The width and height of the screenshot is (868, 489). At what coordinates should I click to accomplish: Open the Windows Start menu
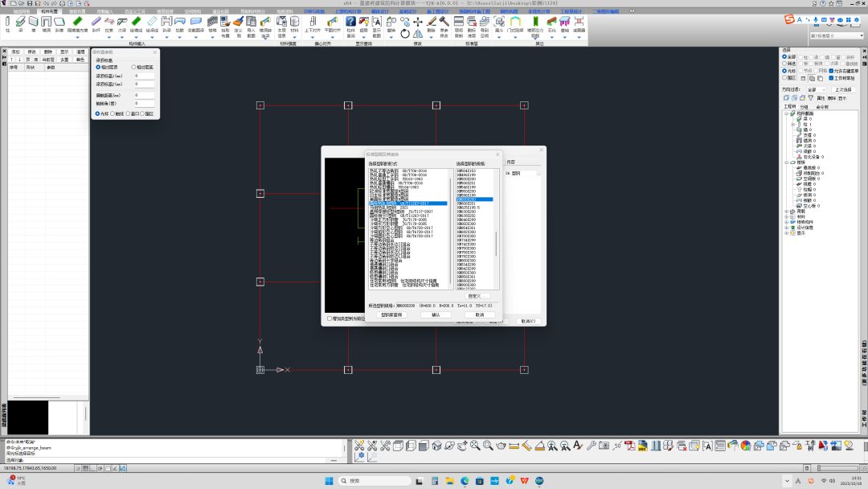329,481
